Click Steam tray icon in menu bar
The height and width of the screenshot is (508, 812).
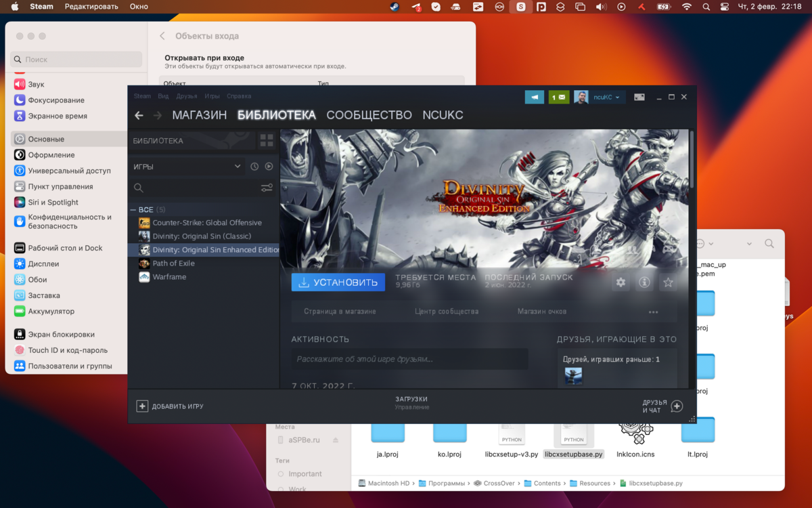click(x=394, y=7)
